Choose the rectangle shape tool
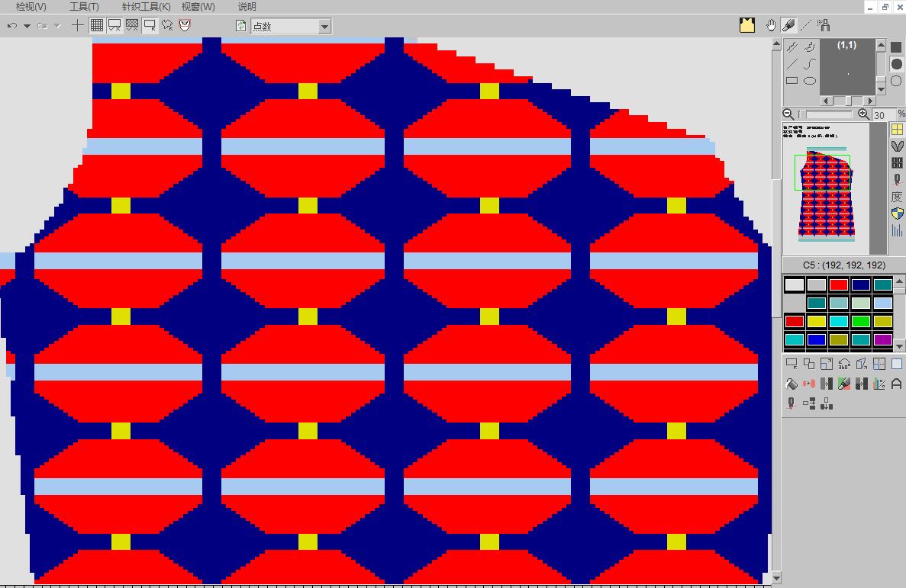This screenshot has height=588, width=906. pyautogui.click(x=792, y=81)
